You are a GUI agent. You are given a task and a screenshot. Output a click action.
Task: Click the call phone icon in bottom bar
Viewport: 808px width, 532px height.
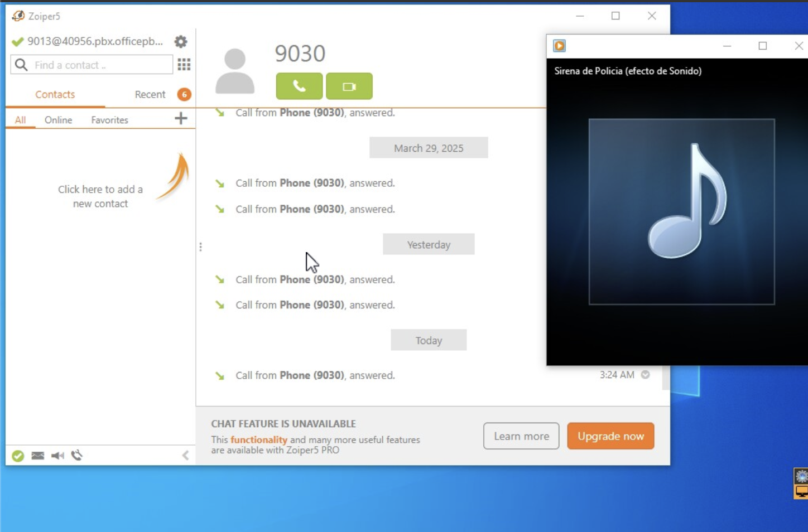pyautogui.click(x=77, y=456)
